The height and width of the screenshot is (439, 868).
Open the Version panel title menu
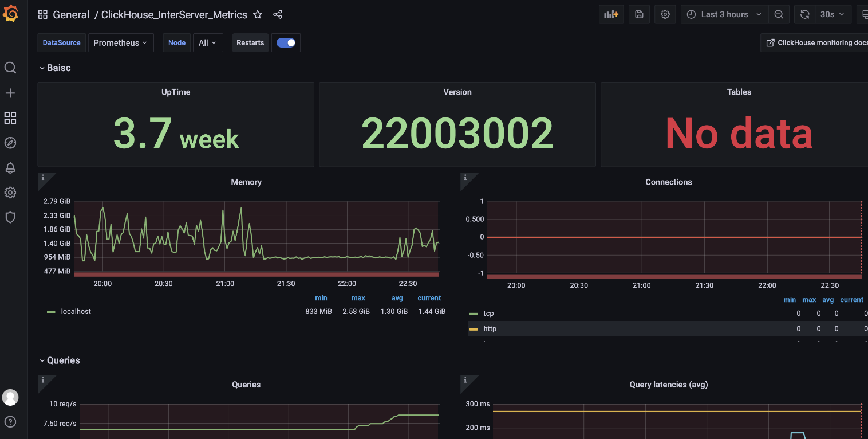(x=457, y=92)
